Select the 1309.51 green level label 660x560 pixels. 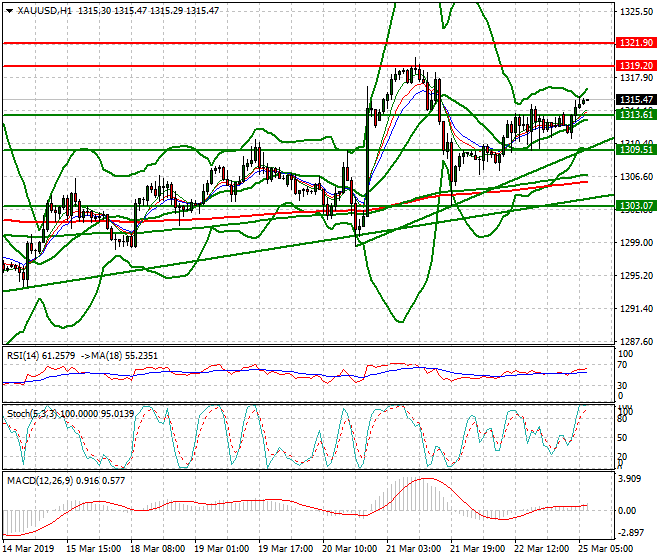[x=636, y=149]
